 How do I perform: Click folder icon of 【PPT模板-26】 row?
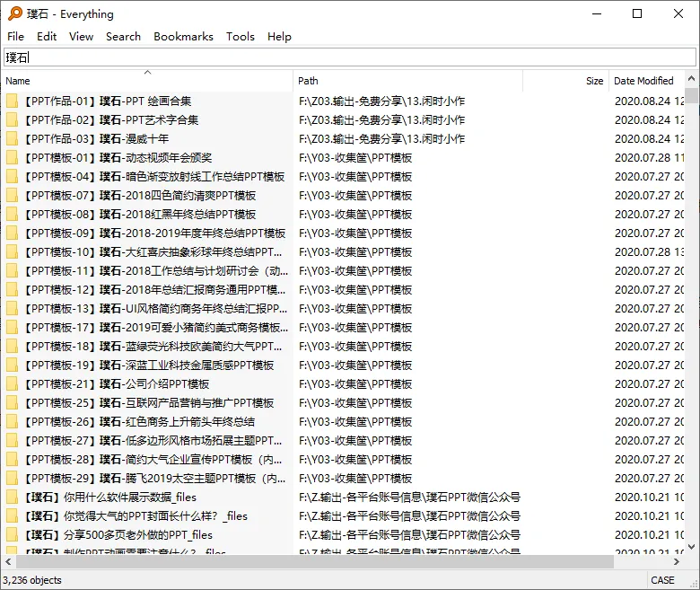[x=12, y=421]
